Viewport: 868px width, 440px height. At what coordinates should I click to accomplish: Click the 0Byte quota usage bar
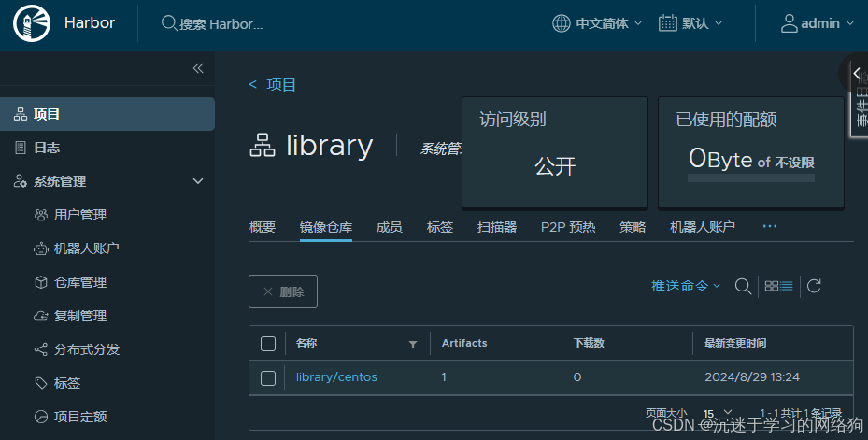[x=750, y=178]
